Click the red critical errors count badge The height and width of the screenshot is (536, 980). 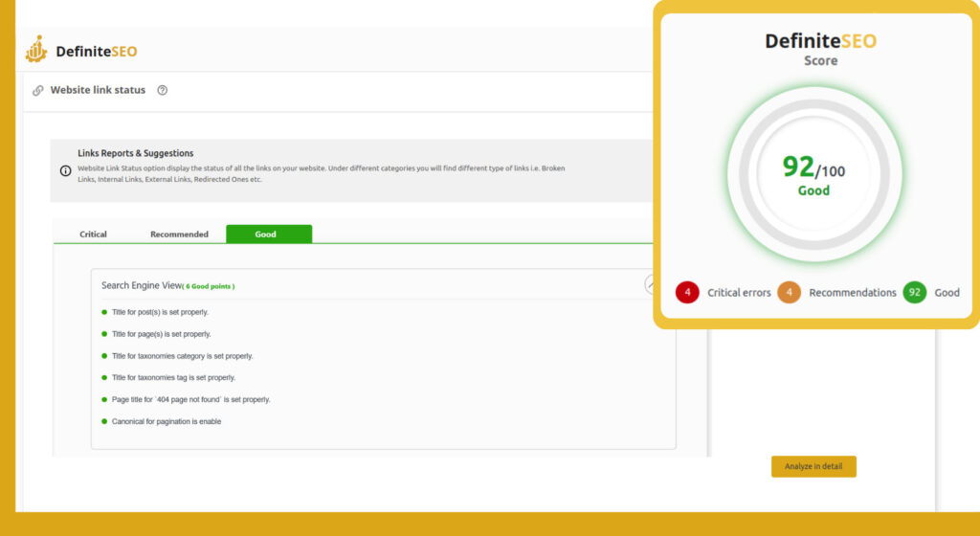[687, 292]
